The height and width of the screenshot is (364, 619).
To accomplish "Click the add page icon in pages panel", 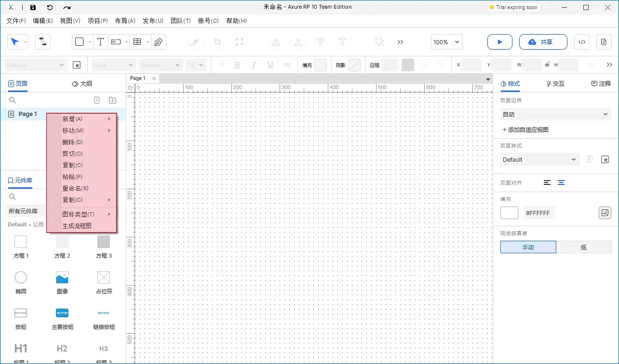I will pos(96,100).
